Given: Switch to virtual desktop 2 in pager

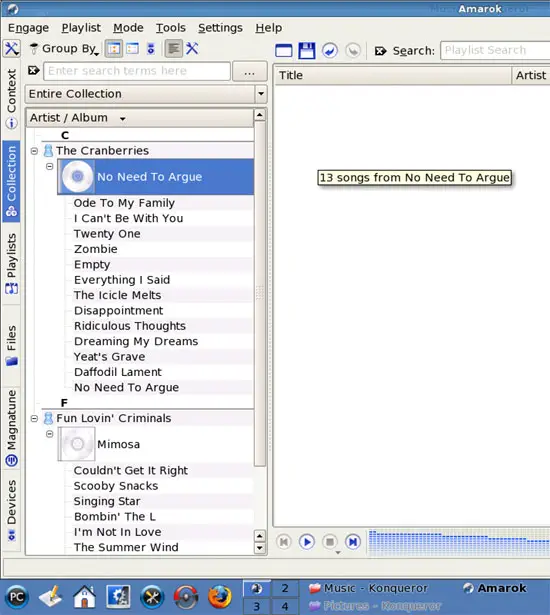Looking at the screenshot, I should [x=285, y=588].
